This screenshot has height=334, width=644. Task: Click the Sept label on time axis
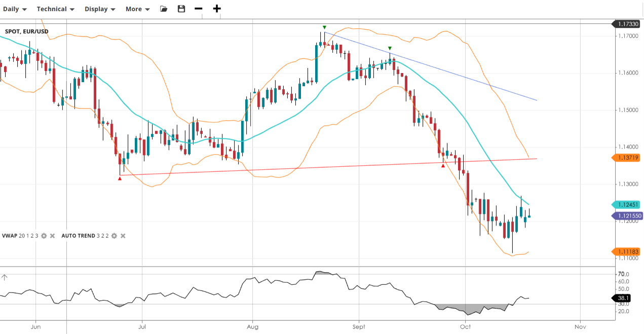click(358, 327)
